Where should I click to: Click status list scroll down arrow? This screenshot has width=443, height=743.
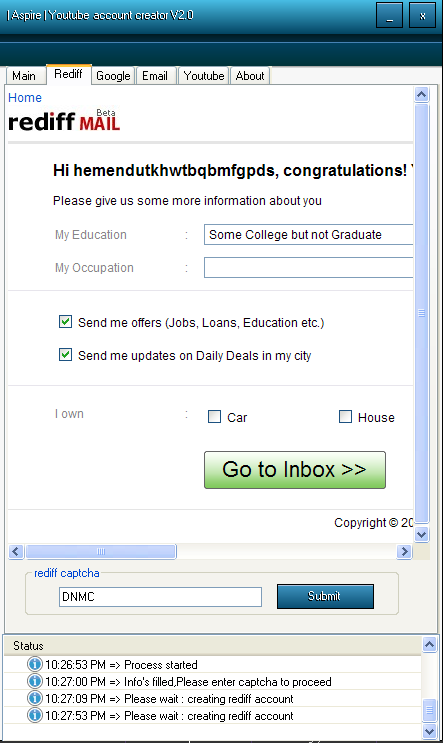point(429,730)
